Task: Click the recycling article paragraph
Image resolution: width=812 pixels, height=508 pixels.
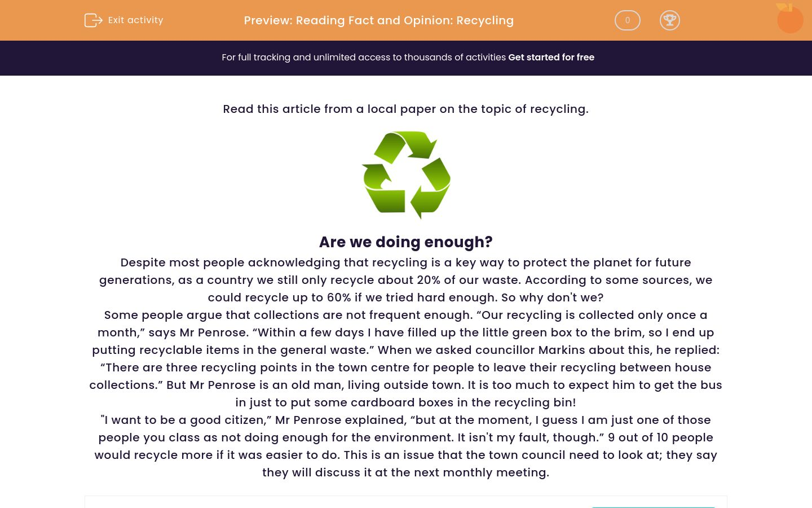Action: (x=405, y=367)
